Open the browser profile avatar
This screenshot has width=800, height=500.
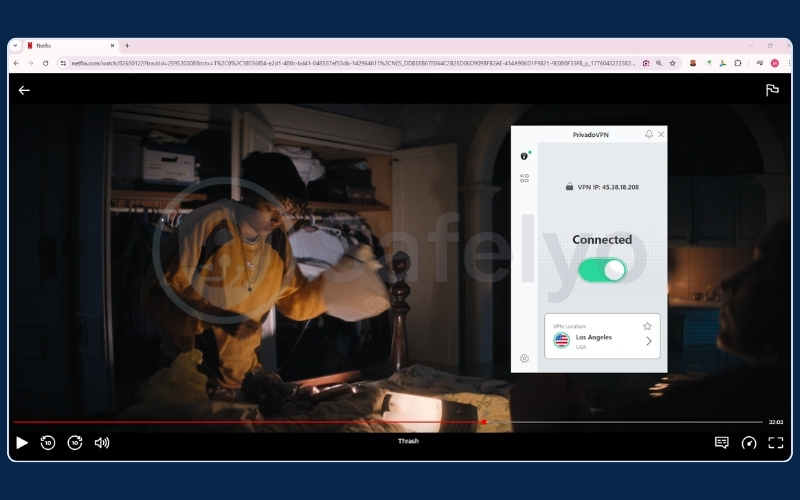[x=774, y=63]
